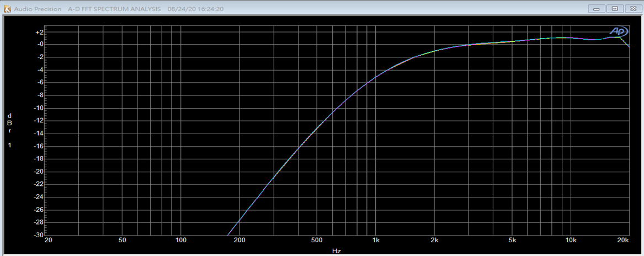Click the '20k' frequency axis label
Viewport: 644px width, 256px height.
tap(623, 241)
